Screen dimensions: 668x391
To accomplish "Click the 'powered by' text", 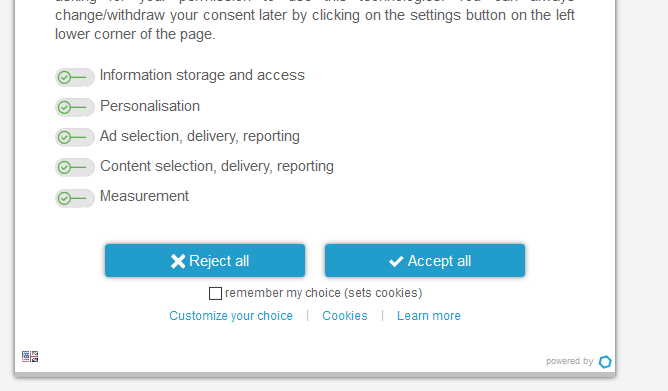I will pyautogui.click(x=570, y=361).
